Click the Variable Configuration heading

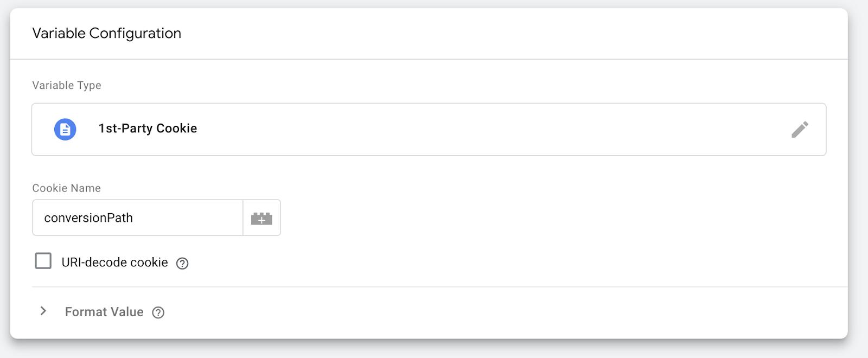tap(106, 34)
